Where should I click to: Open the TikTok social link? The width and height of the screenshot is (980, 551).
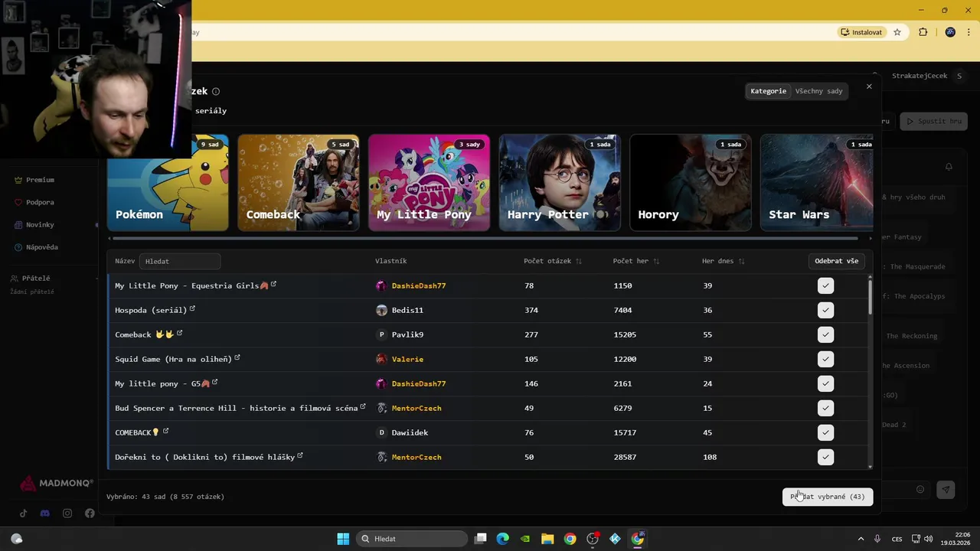click(x=23, y=514)
